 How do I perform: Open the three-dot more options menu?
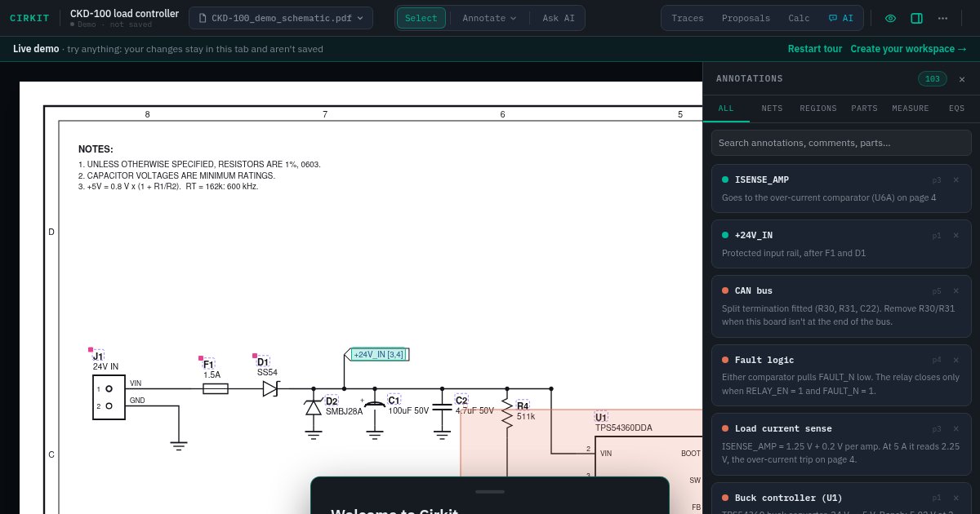click(x=942, y=18)
